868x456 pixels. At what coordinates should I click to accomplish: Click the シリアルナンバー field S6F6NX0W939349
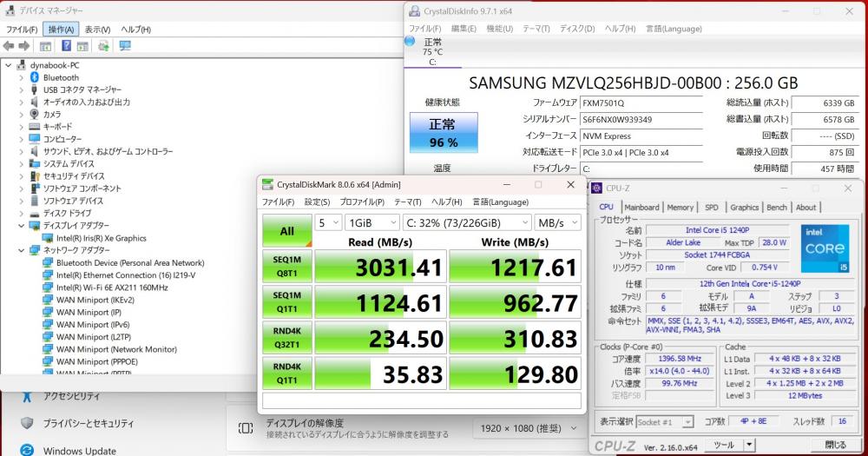pyautogui.click(x=641, y=119)
